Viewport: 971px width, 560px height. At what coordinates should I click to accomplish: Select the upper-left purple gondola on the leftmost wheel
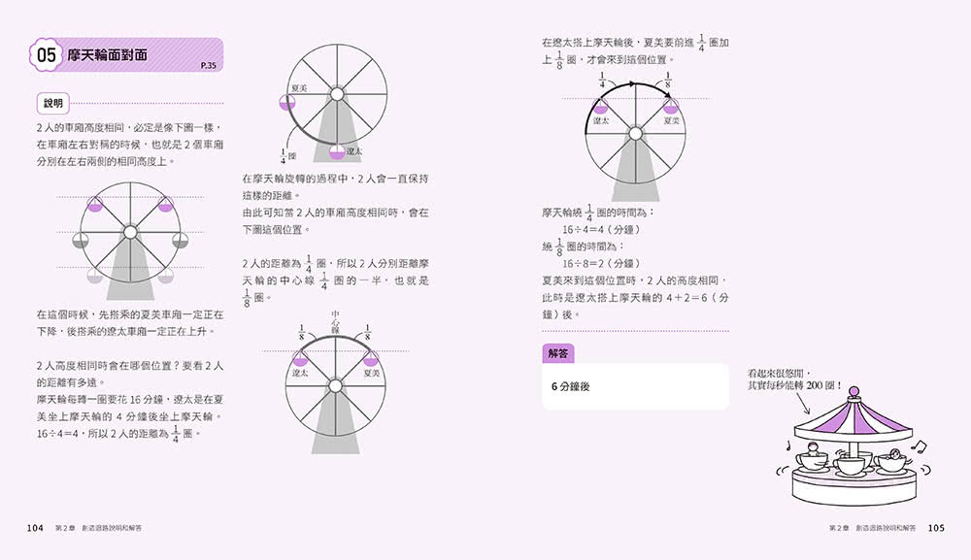95,204
